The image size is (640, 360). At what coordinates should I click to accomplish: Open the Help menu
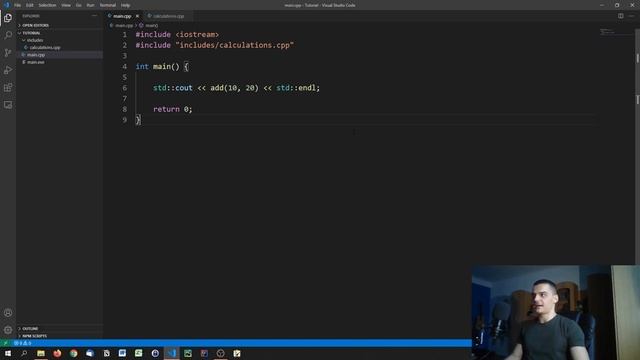(x=125, y=5)
